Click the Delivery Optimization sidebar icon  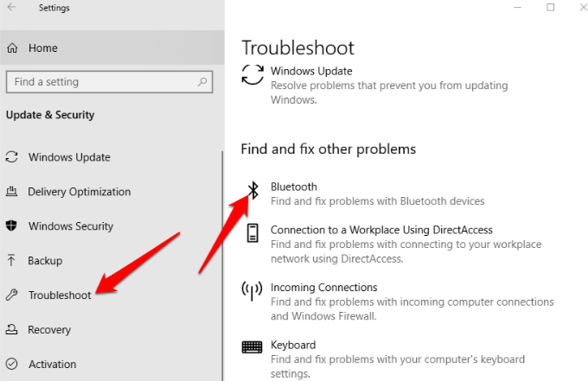12,192
